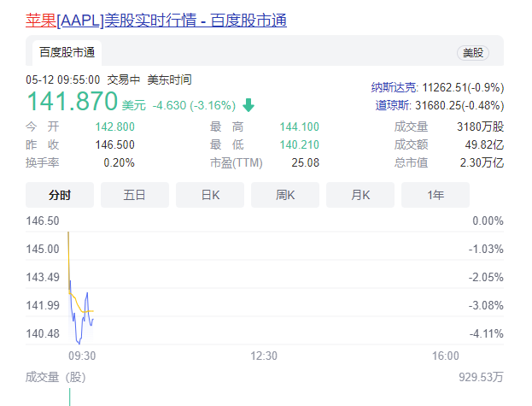Click the -2.05% percent axis label
This screenshot has height=406, width=532.
click(486, 277)
